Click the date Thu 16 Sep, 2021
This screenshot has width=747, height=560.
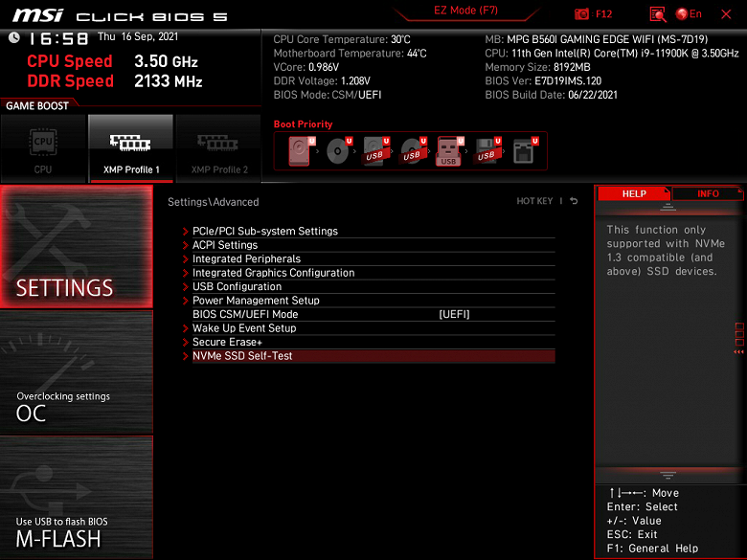(138, 36)
